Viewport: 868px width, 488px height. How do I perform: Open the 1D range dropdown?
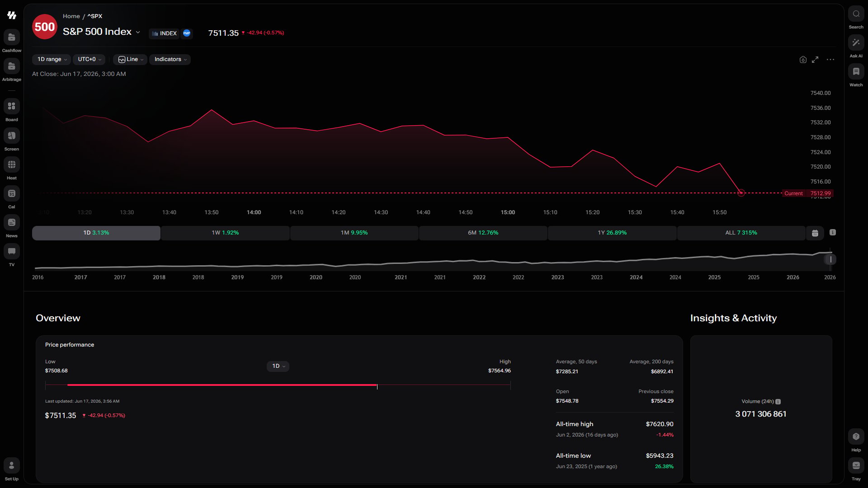[x=52, y=59]
